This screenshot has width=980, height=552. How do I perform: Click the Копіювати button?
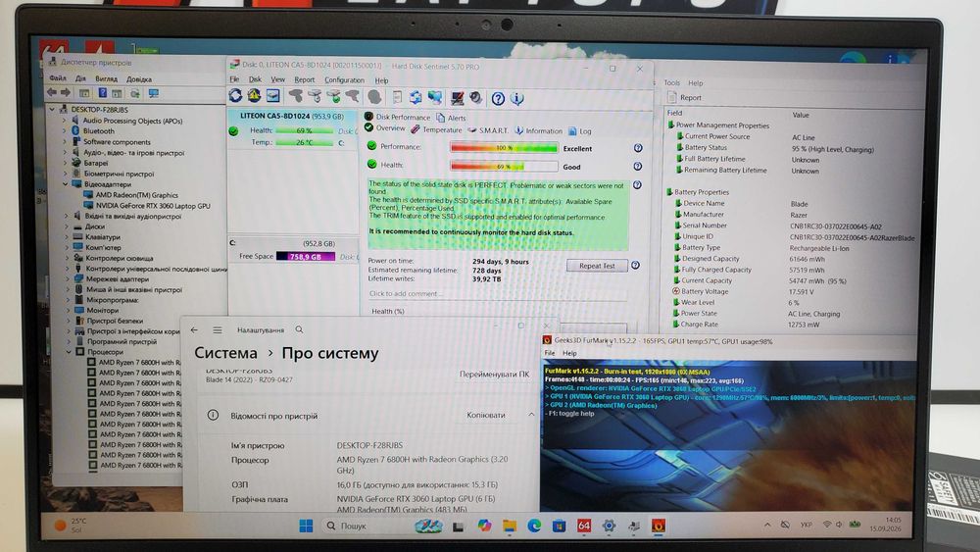pos(486,415)
